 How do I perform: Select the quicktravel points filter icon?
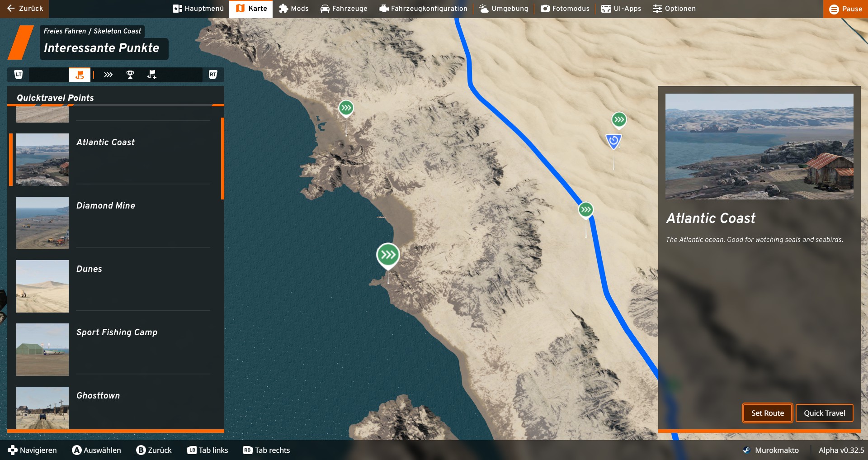108,75
